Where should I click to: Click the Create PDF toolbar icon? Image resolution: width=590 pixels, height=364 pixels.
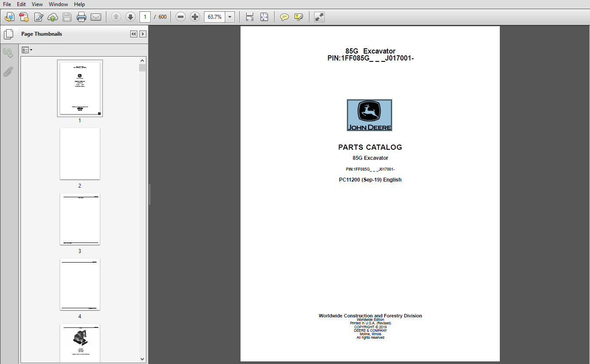pyautogui.click(x=24, y=17)
